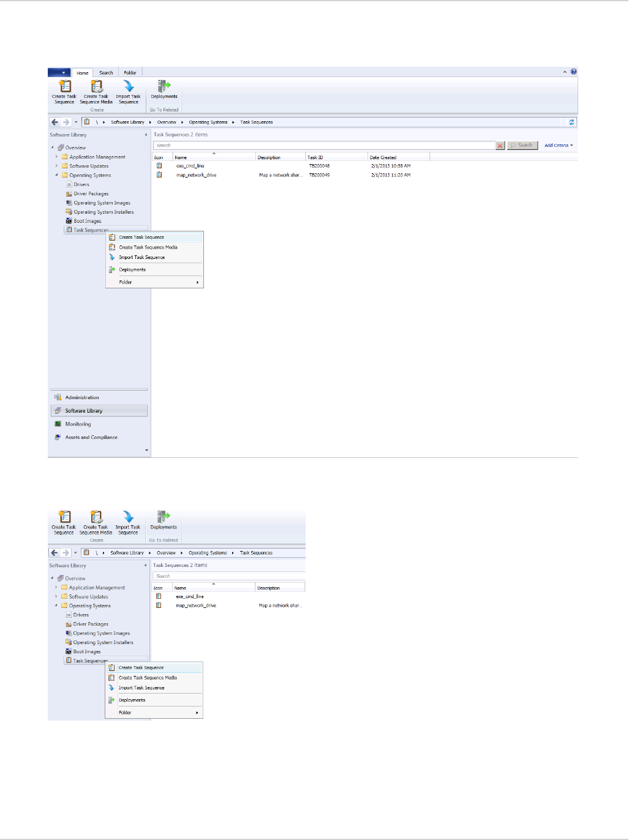Choose Deployments in bottom context menu
This screenshot has width=629, height=840.
click(154, 700)
